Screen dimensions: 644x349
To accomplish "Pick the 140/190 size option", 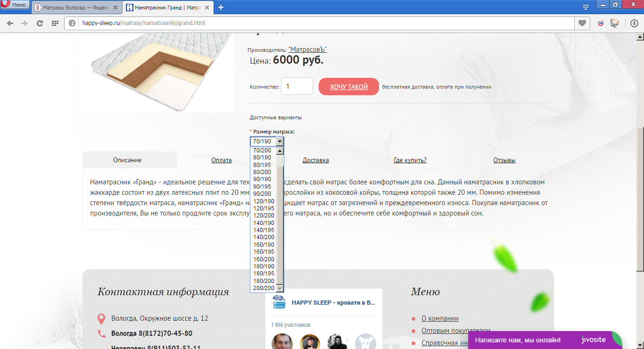I will [264, 223].
